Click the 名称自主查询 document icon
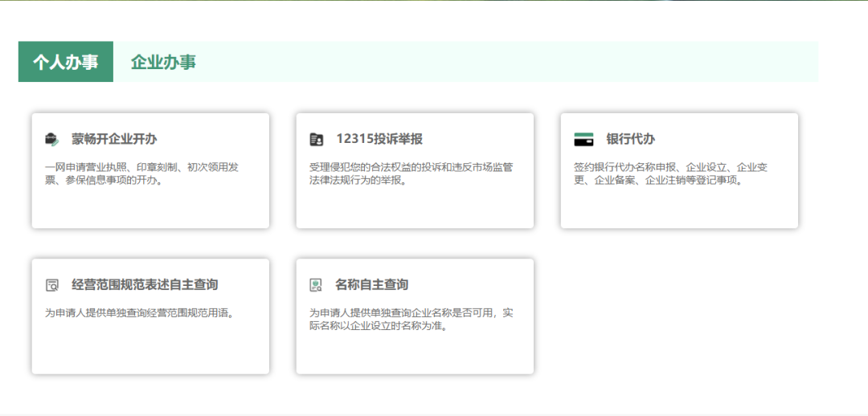This screenshot has height=416, width=868. click(316, 285)
